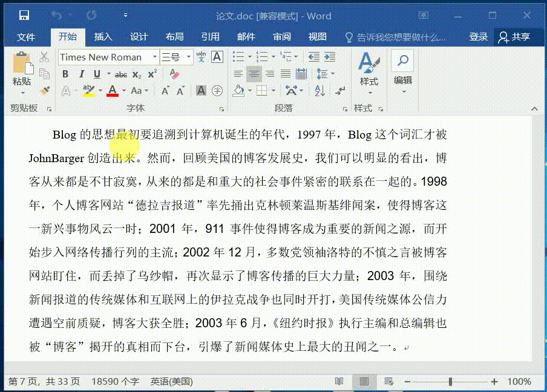Viewport: 547px width, 392px height.
Task: Open the font name dropdown
Action: click(154, 57)
